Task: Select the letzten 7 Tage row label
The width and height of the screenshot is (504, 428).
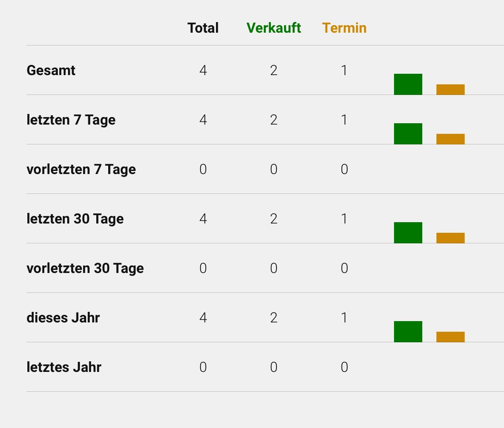Action: (x=71, y=120)
